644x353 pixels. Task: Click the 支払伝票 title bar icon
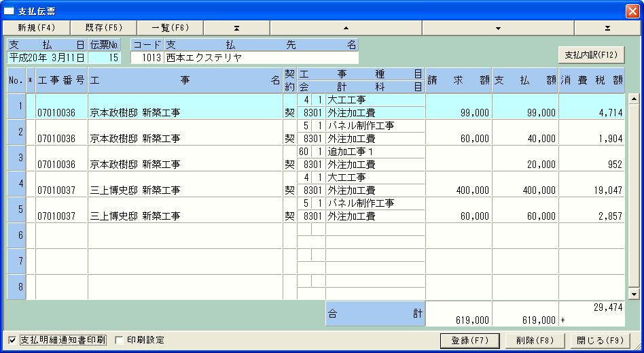pyautogui.click(x=10, y=11)
